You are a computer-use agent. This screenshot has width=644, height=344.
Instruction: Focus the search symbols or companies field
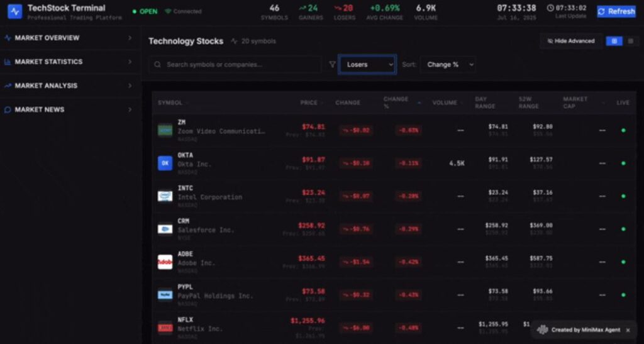click(x=235, y=64)
